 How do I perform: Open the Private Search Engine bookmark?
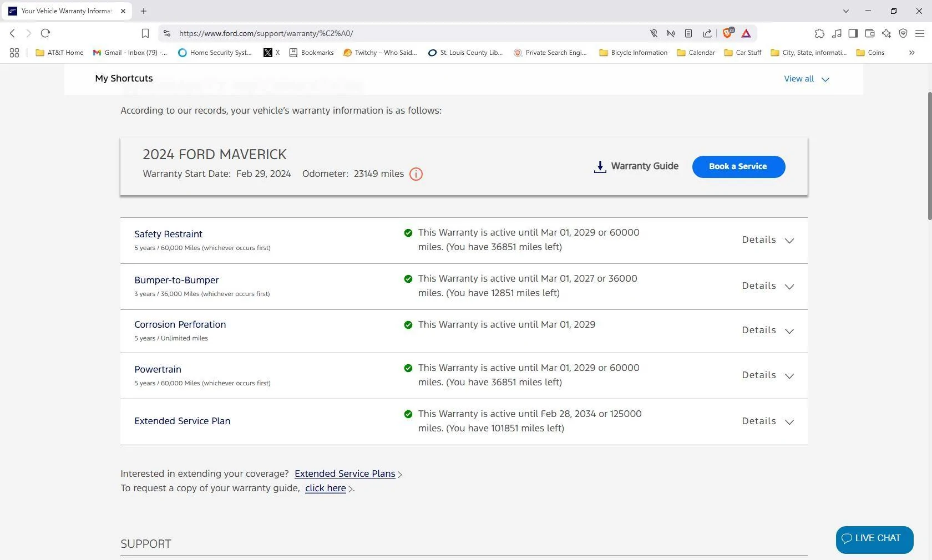point(550,53)
